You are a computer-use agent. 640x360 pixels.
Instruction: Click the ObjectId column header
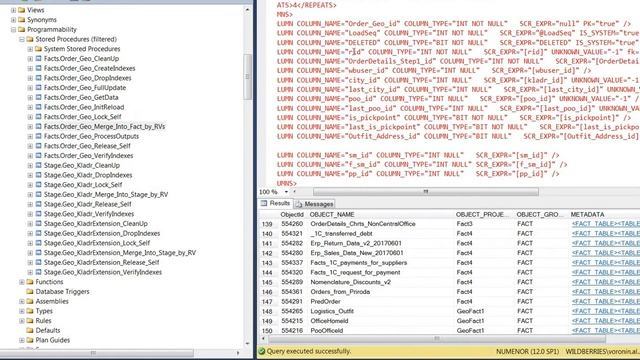coord(292,214)
